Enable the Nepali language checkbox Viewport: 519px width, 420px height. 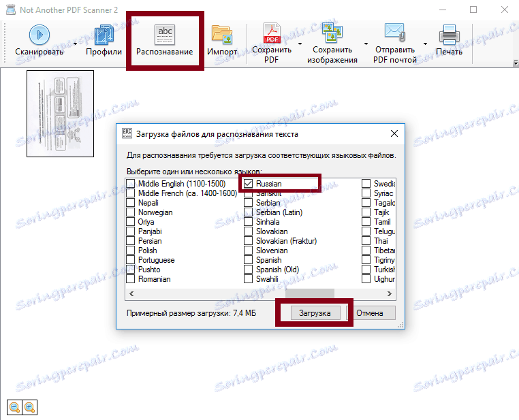point(131,203)
